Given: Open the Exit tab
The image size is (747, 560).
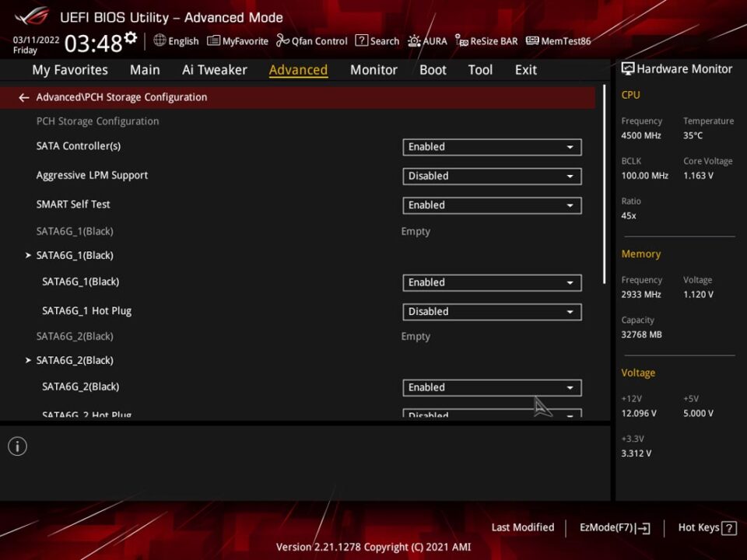Looking at the screenshot, I should point(526,70).
